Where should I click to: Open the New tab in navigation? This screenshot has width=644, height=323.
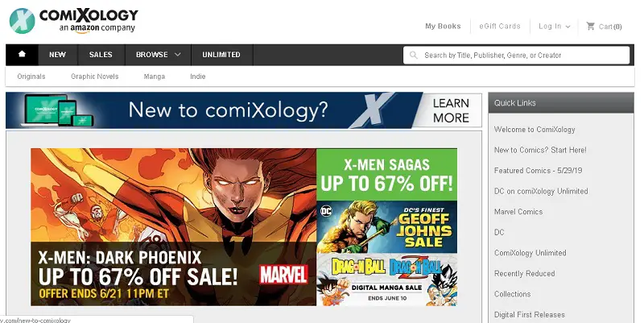57,55
